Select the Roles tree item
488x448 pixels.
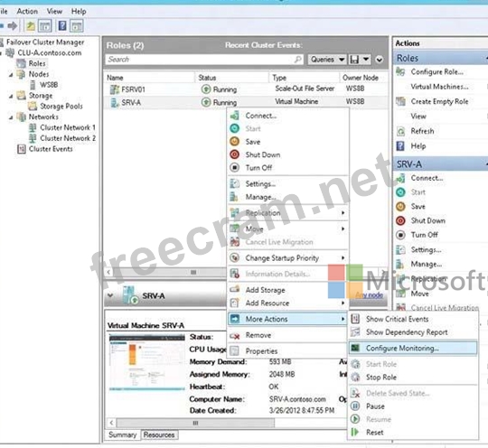[37, 63]
